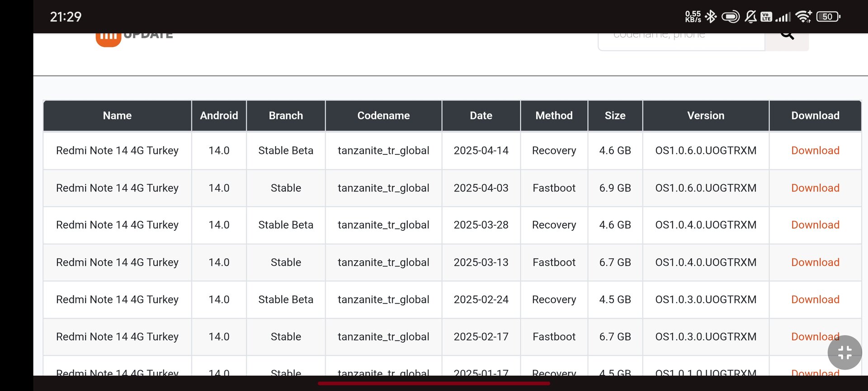The height and width of the screenshot is (391, 868).
Task: Click Fastboot method in the 2025-02-17 row
Action: tap(554, 337)
